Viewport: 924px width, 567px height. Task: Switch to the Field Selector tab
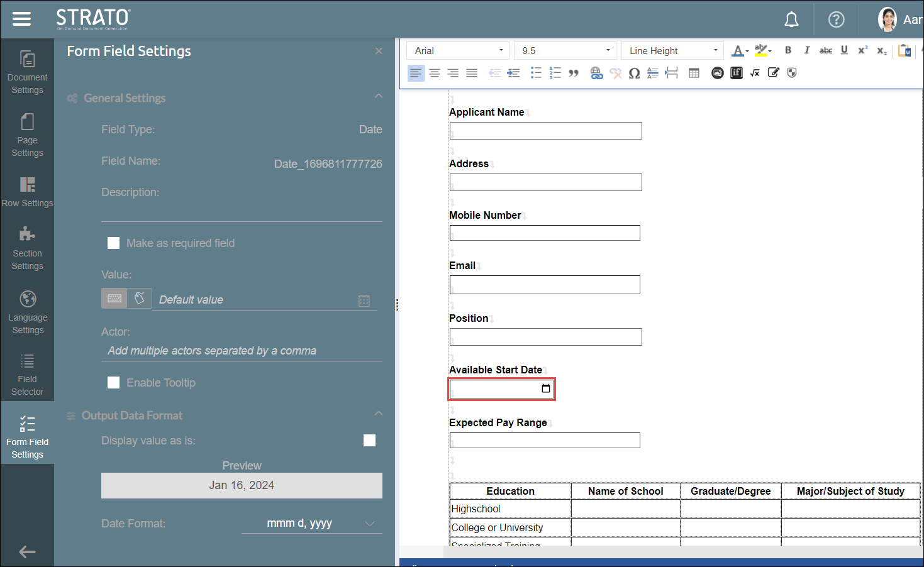pos(27,375)
